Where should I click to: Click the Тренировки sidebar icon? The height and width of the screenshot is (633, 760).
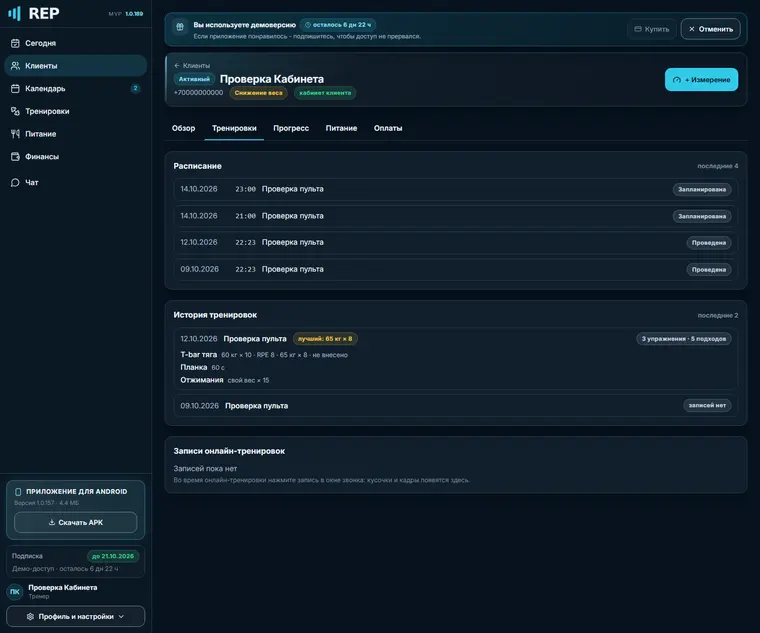click(x=16, y=111)
